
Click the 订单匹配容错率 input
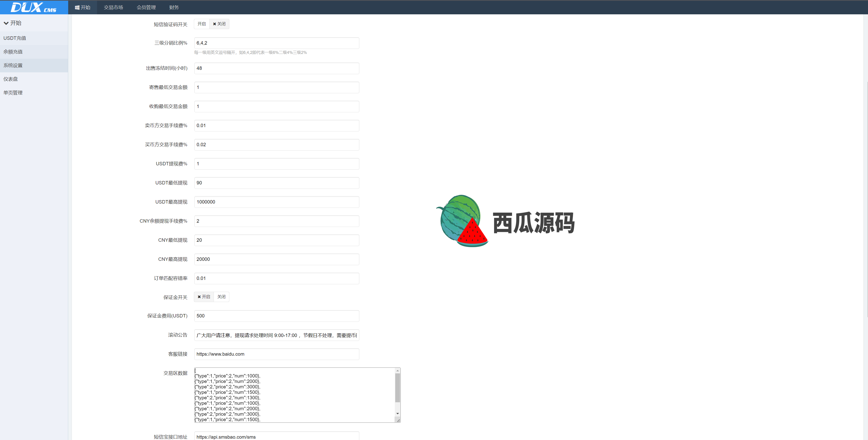click(x=277, y=279)
